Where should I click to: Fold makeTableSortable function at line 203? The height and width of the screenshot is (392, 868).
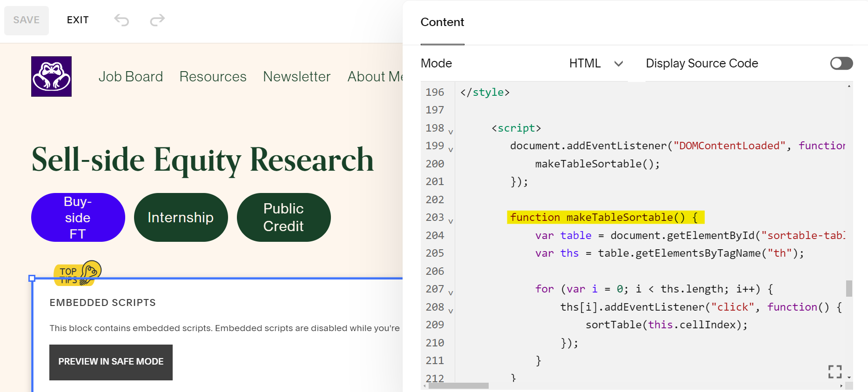[x=451, y=221]
